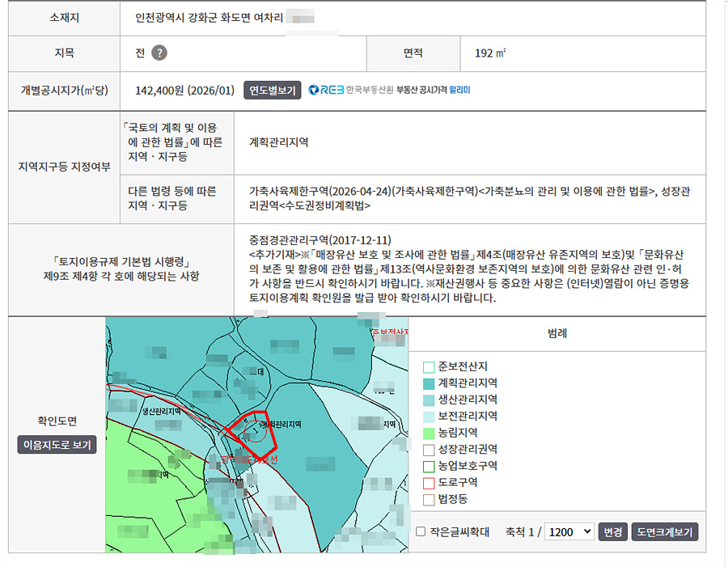Click the 이음지도로 보기 button
The height and width of the screenshot is (567, 728).
57,444
